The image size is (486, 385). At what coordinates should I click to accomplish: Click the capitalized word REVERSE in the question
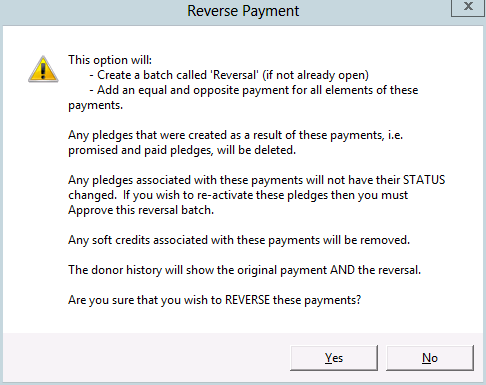247,300
